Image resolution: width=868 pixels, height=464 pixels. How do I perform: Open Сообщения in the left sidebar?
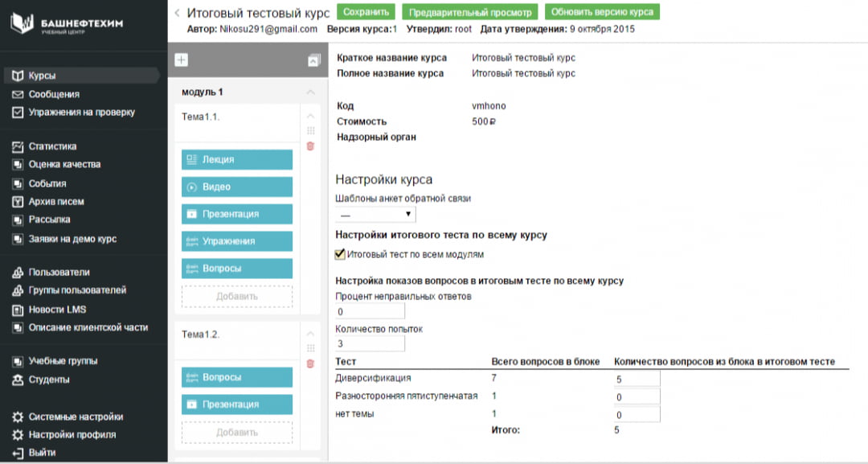pyautogui.click(x=53, y=94)
